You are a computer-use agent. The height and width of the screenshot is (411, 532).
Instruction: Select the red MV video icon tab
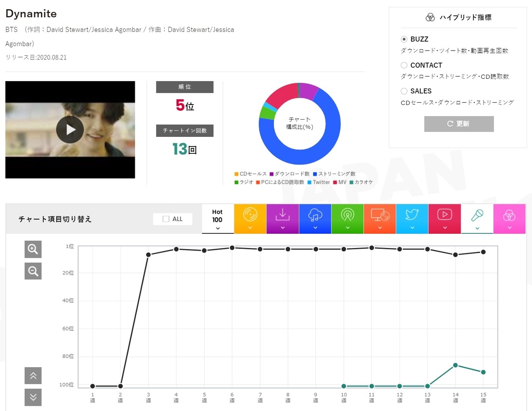pos(445,219)
